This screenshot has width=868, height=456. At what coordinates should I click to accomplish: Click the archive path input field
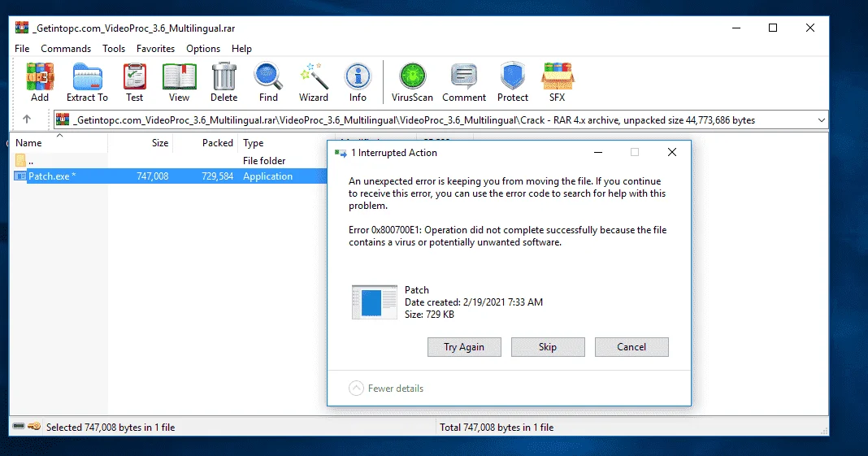click(x=440, y=120)
